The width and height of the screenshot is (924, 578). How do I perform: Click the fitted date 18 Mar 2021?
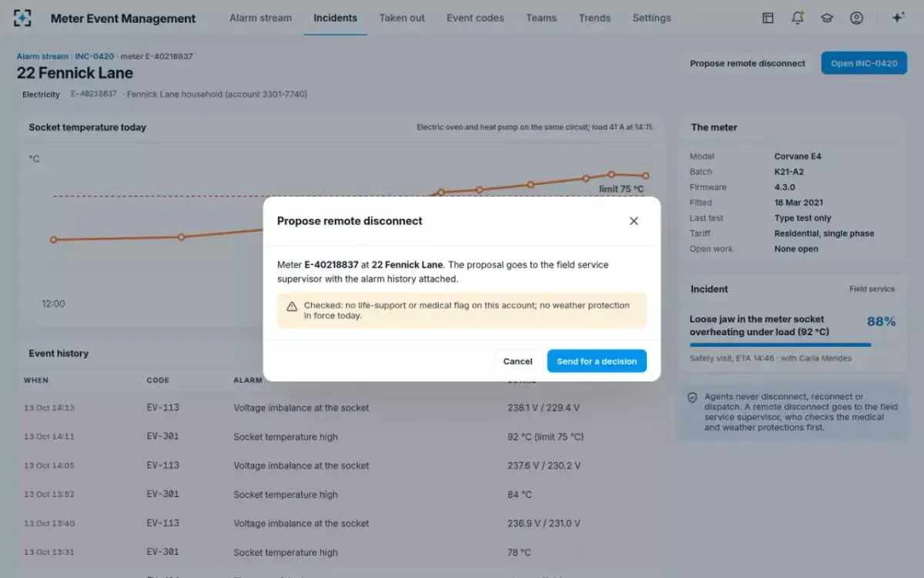pos(798,203)
